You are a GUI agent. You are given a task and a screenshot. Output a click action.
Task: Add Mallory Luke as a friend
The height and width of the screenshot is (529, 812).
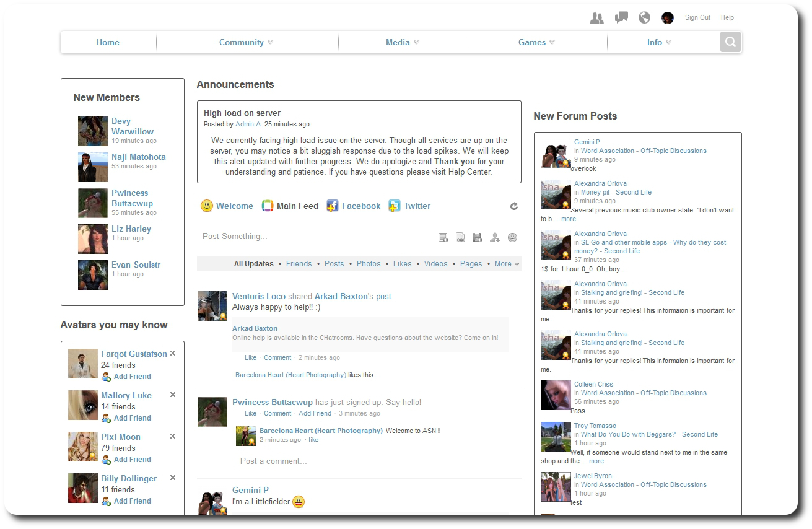click(132, 418)
